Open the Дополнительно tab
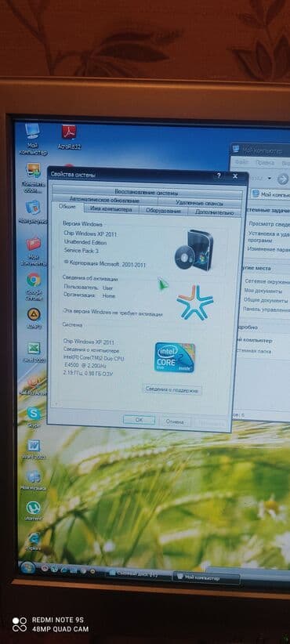The width and height of the screenshot is (290, 644). [215, 212]
